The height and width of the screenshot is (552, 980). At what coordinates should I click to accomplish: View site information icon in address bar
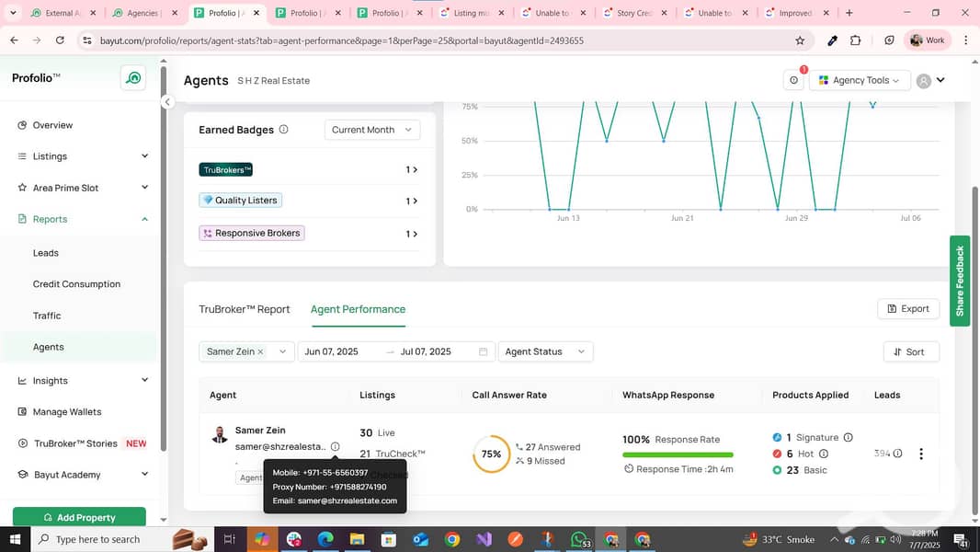point(86,40)
